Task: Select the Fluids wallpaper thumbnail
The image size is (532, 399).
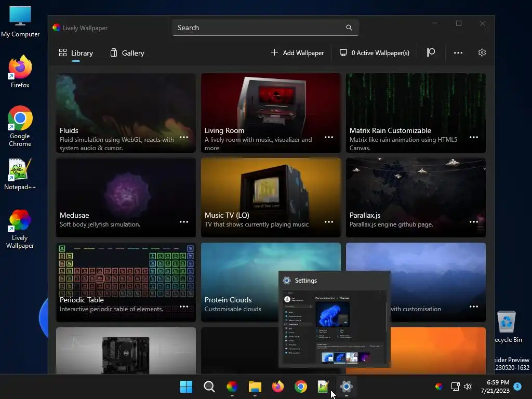Action: tap(126, 113)
